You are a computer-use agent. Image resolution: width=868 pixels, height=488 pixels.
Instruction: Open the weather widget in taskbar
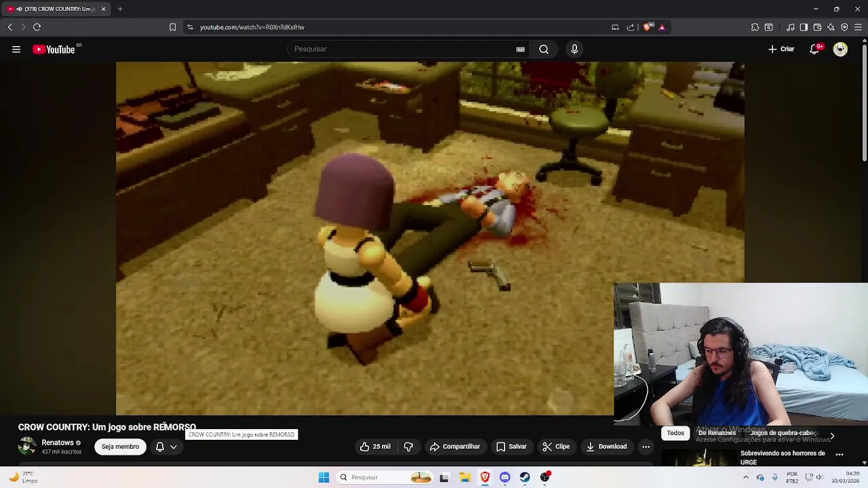click(x=22, y=477)
